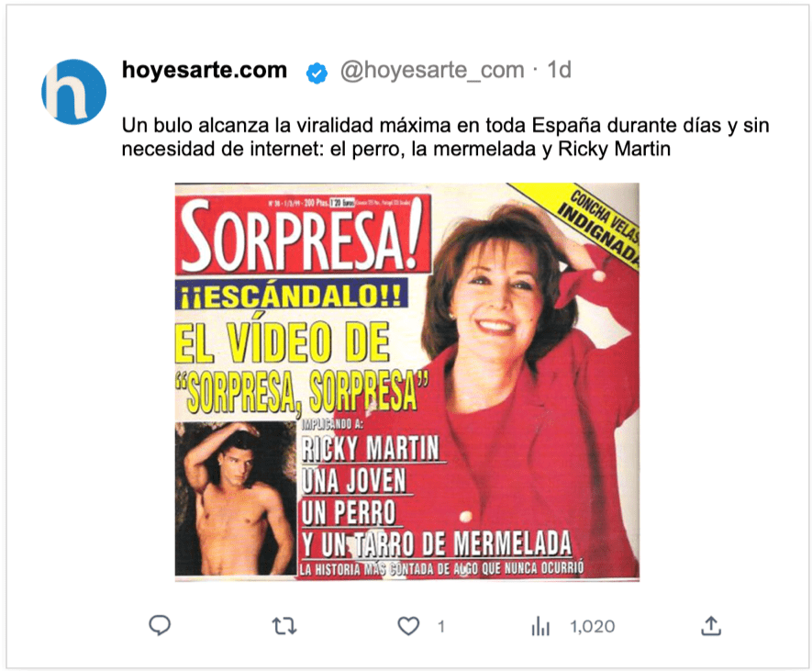This screenshot has height=671, width=812.
Task: Click the like count number 1
Action: click(441, 626)
